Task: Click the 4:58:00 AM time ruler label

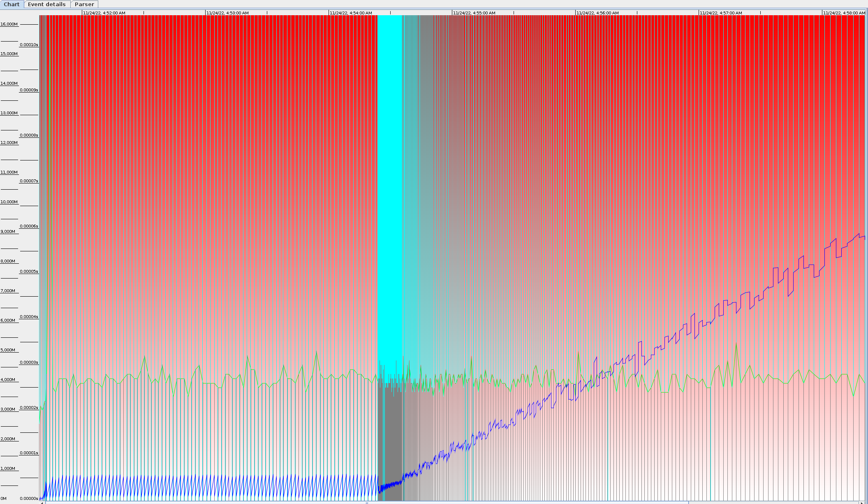Action: point(844,13)
